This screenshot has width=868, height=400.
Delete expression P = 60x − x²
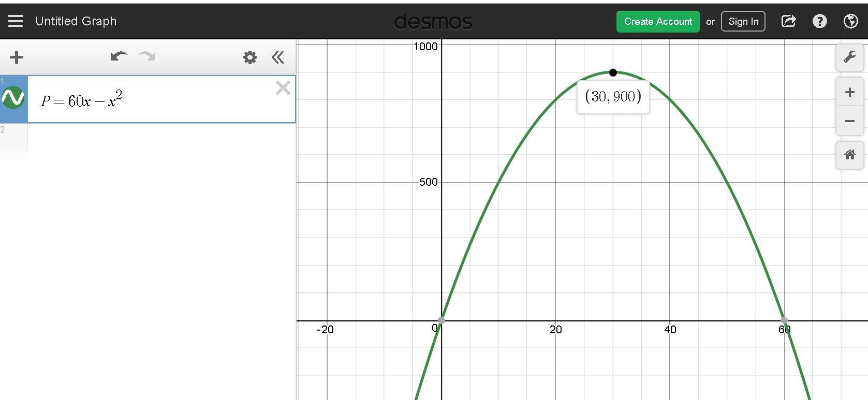[283, 88]
